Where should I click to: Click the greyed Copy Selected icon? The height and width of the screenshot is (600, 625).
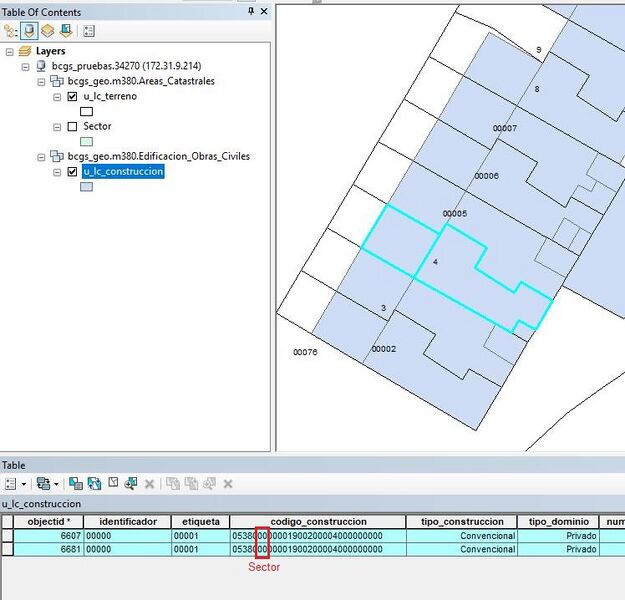[173, 484]
